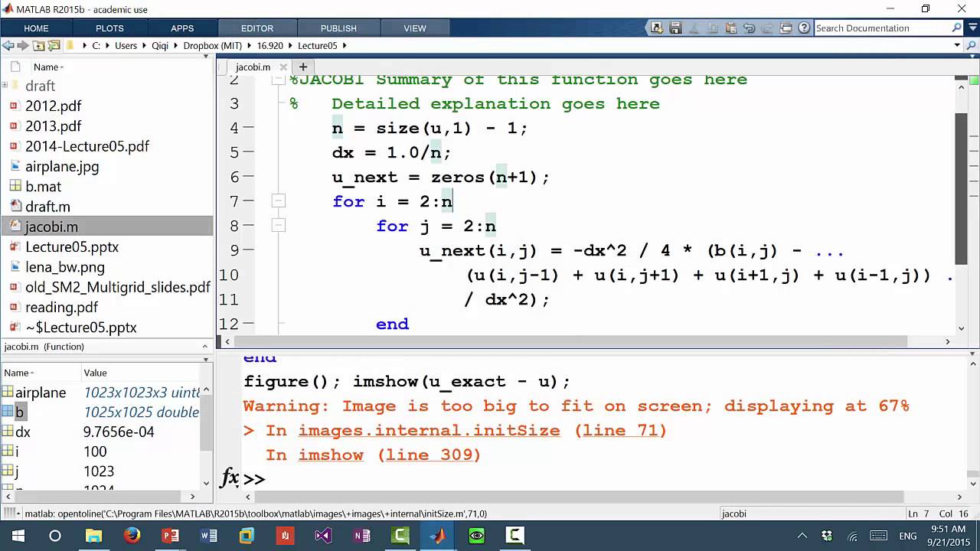Click the Paste clipboard icon in quick access toolbar
The width and height of the screenshot is (980, 551).
(730, 28)
